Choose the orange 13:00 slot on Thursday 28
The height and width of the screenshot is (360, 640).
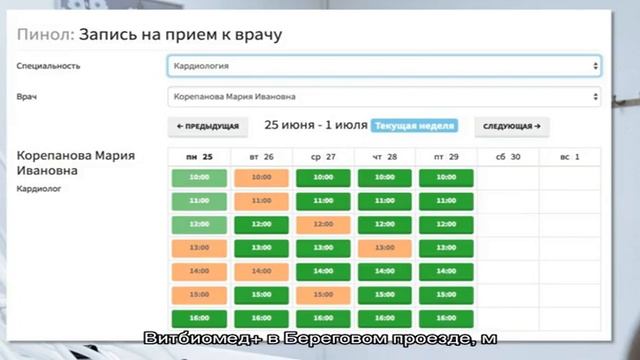(x=385, y=248)
